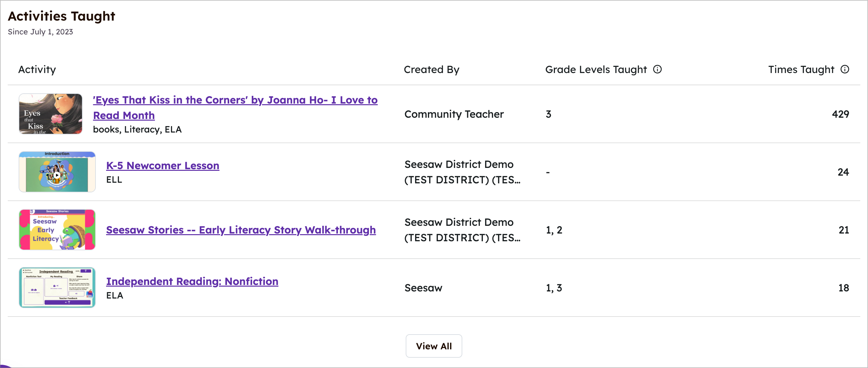The height and width of the screenshot is (368, 868).
Task: Click the Community Teacher creator text
Action: click(x=454, y=114)
